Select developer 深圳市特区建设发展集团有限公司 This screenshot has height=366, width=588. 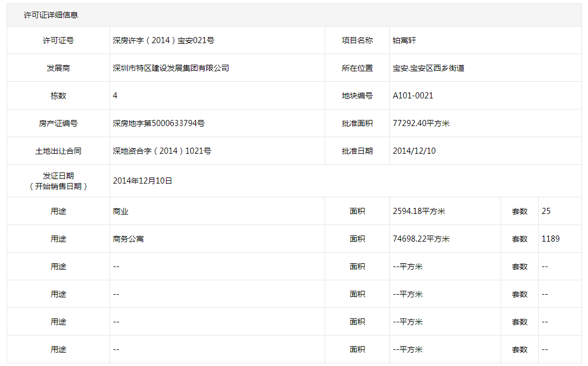click(171, 68)
